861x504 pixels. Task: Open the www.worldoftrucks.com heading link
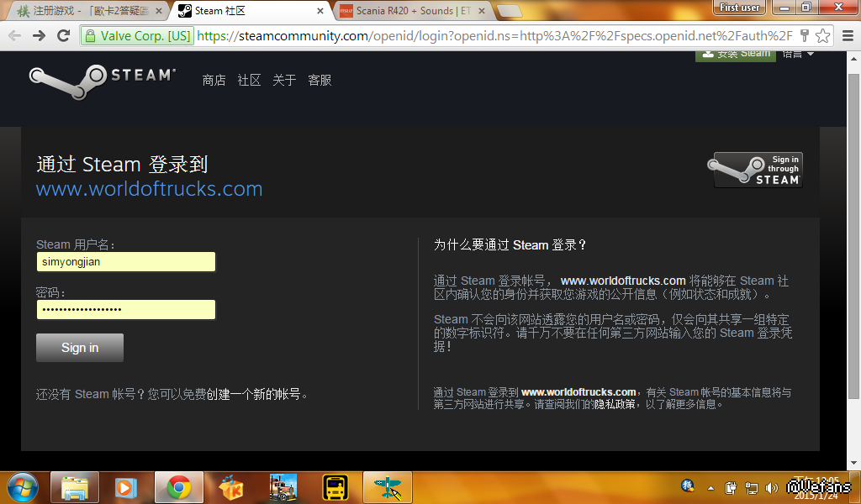(149, 189)
